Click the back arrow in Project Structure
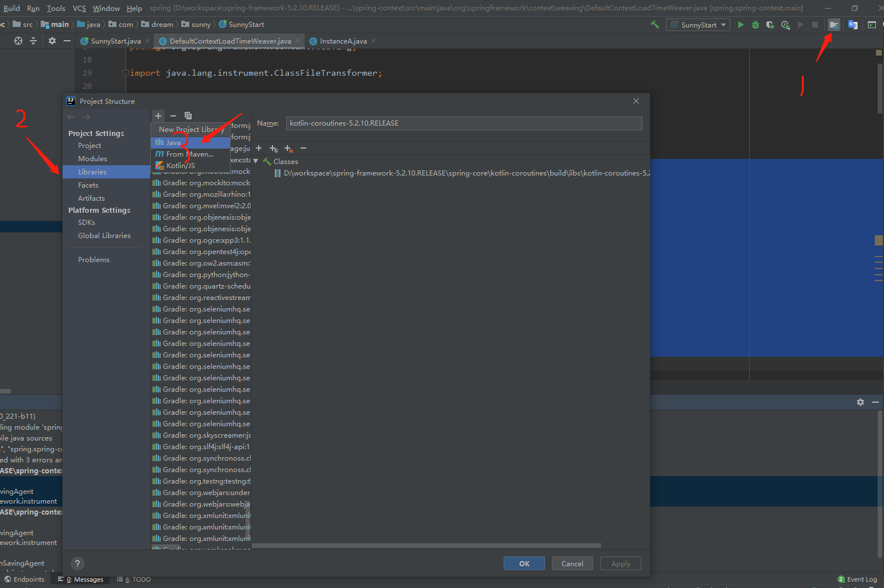 tap(71, 117)
